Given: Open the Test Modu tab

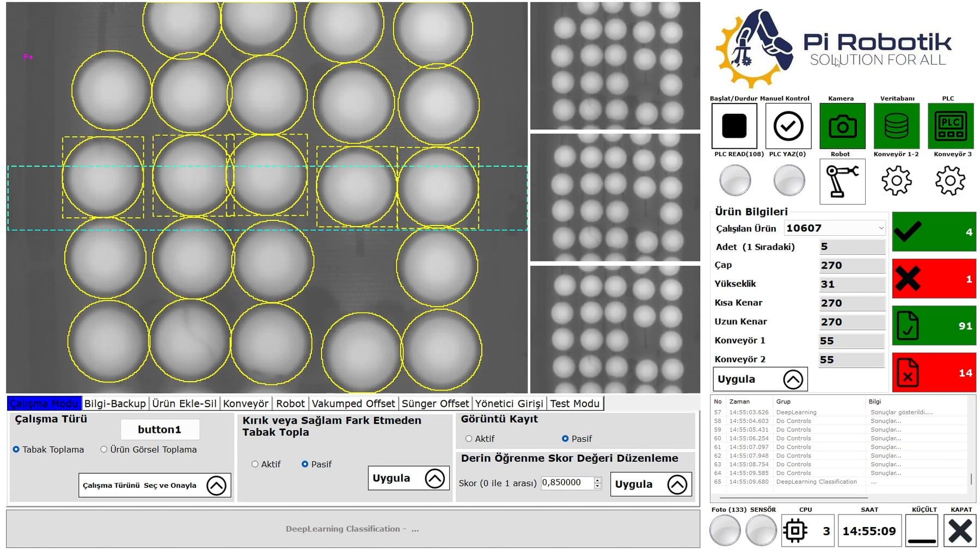Looking at the screenshot, I should [574, 403].
